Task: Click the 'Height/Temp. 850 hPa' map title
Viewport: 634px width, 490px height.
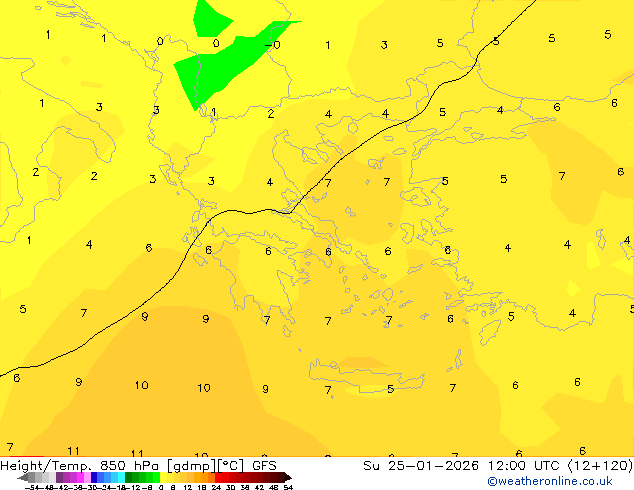Action: coord(81,466)
